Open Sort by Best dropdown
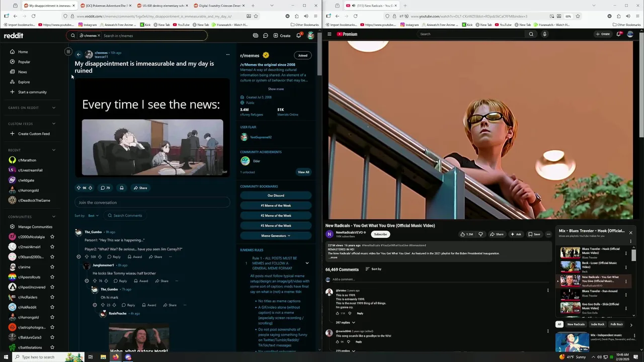644x362 pixels. tap(93, 216)
